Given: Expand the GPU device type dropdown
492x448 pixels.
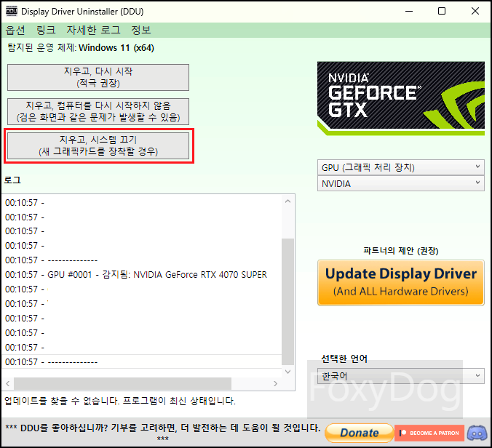Looking at the screenshot, I should point(401,167).
